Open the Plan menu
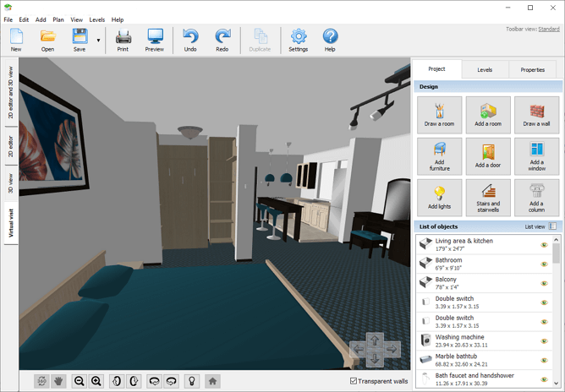565x392 pixels. tap(58, 19)
